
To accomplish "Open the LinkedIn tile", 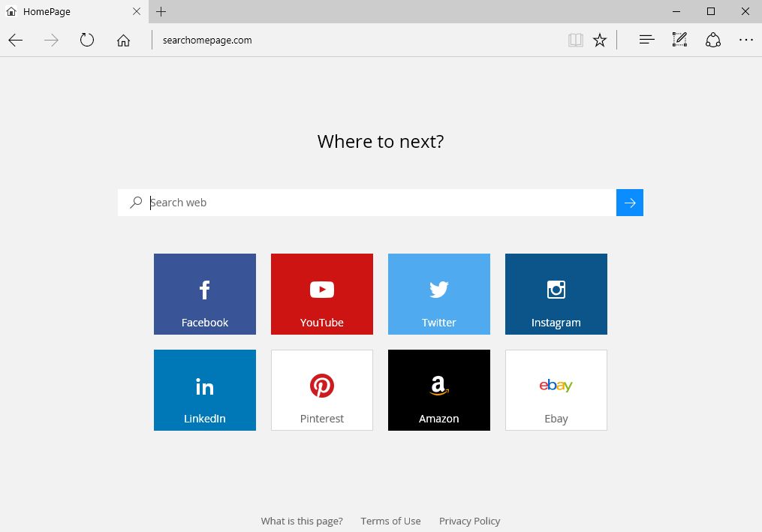I will click(205, 390).
